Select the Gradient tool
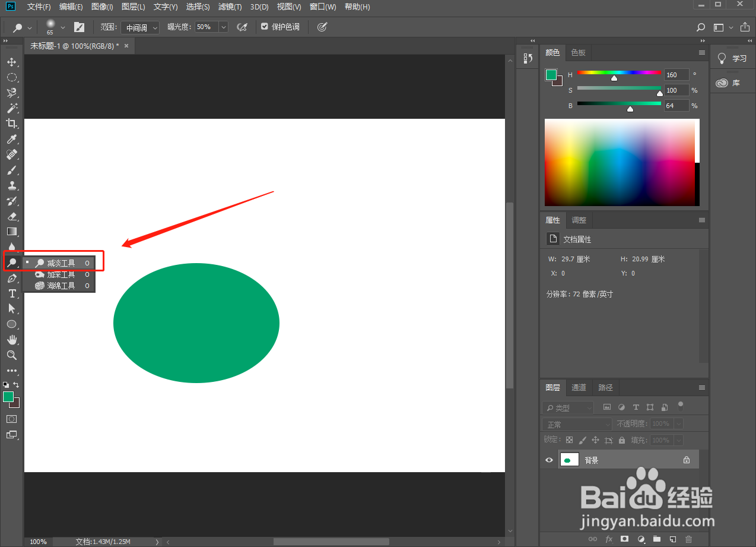 coord(11,232)
